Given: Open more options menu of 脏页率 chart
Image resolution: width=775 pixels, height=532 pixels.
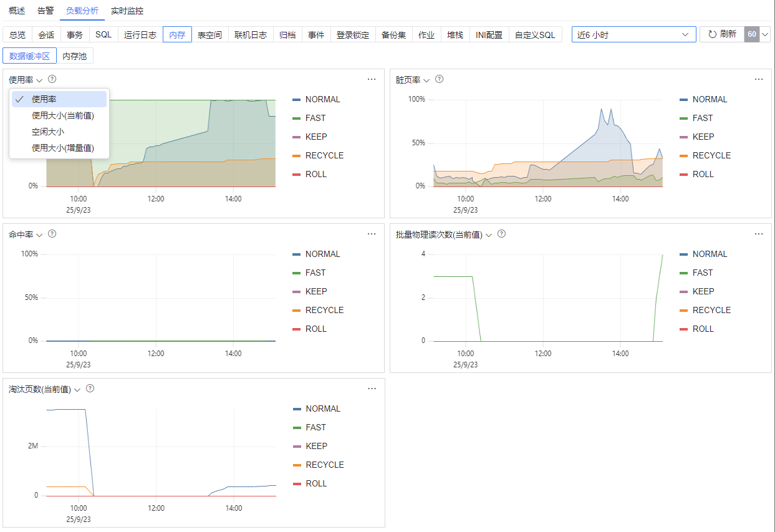Looking at the screenshot, I should coord(759,79).
